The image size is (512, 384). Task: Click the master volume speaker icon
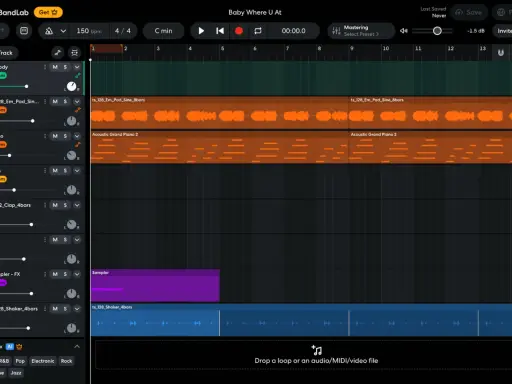coord(404,31)
